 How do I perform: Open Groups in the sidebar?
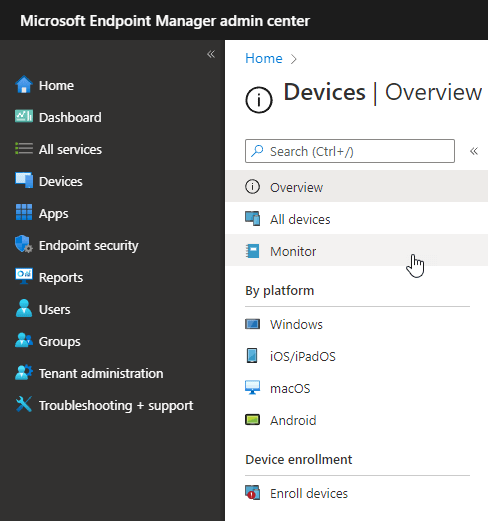click(59, 341)
